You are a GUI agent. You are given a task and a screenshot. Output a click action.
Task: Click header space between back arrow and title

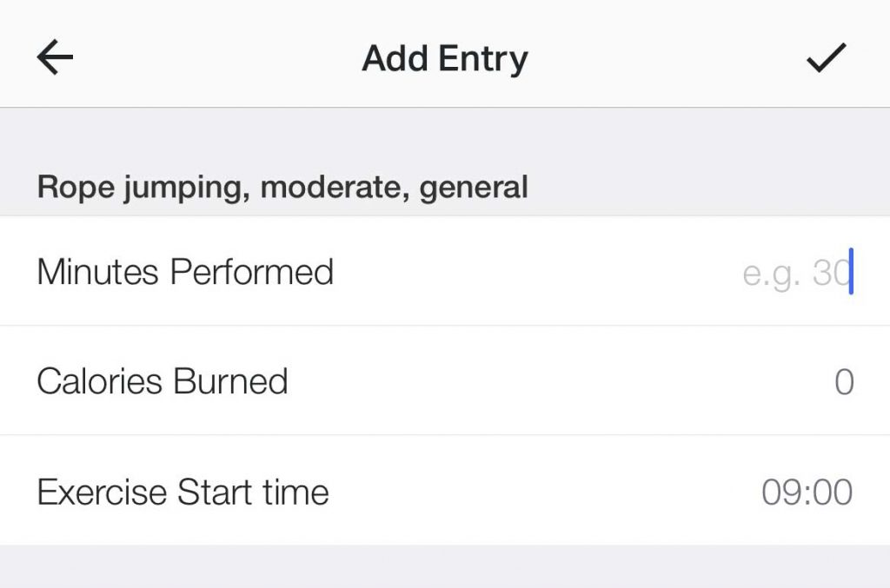click(x=217, y=58)
